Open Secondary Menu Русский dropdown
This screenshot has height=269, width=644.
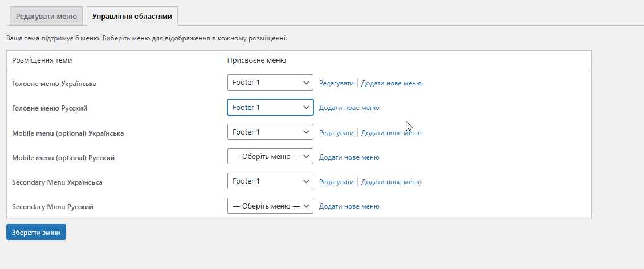click(x=270, y=205)
